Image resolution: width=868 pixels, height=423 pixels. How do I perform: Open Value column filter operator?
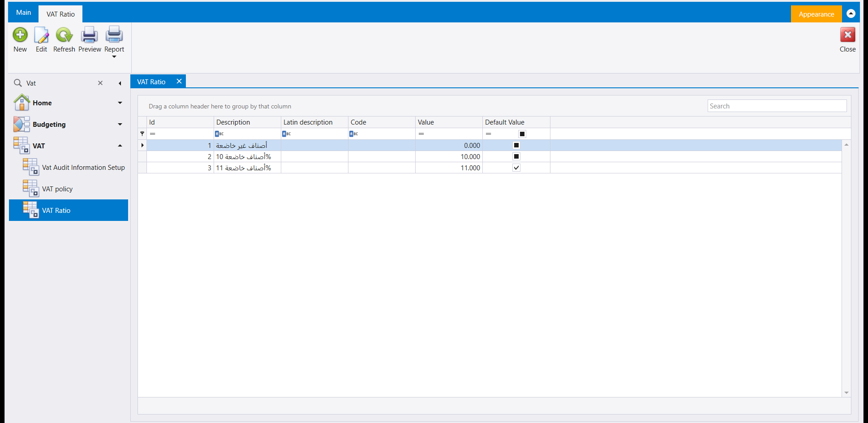pyautogui.click(x=421, y=134)
